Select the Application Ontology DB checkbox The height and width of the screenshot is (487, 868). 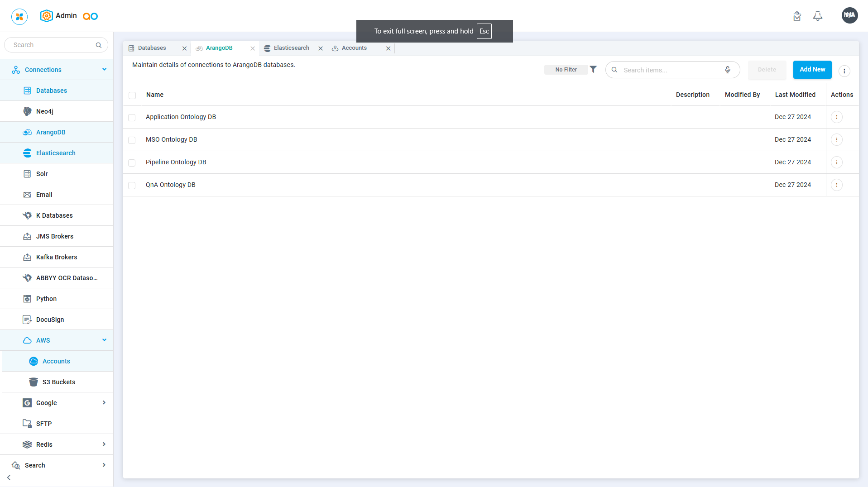pos(132,118)
